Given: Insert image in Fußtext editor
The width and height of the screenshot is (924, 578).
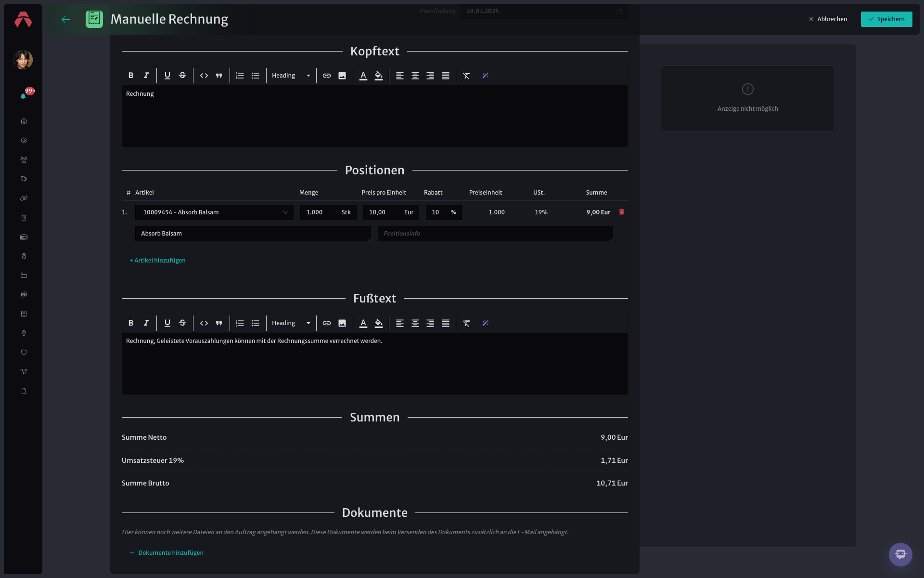Looking at the screenshot, I should (x=342, y=323).
